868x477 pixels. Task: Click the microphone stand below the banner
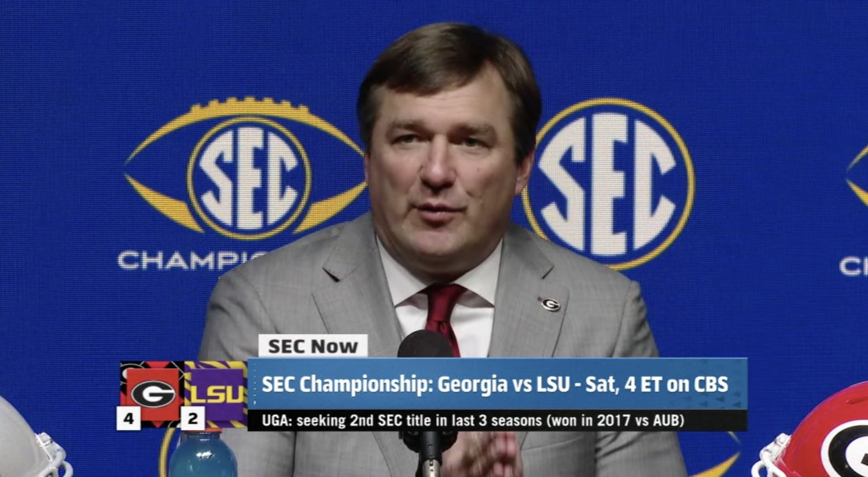click(x=429, y=454)
